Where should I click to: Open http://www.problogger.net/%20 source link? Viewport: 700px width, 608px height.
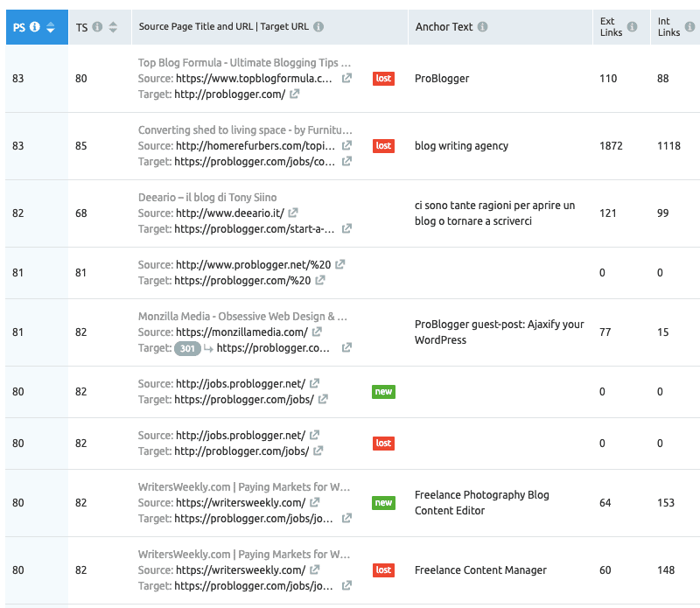[253, 265]
